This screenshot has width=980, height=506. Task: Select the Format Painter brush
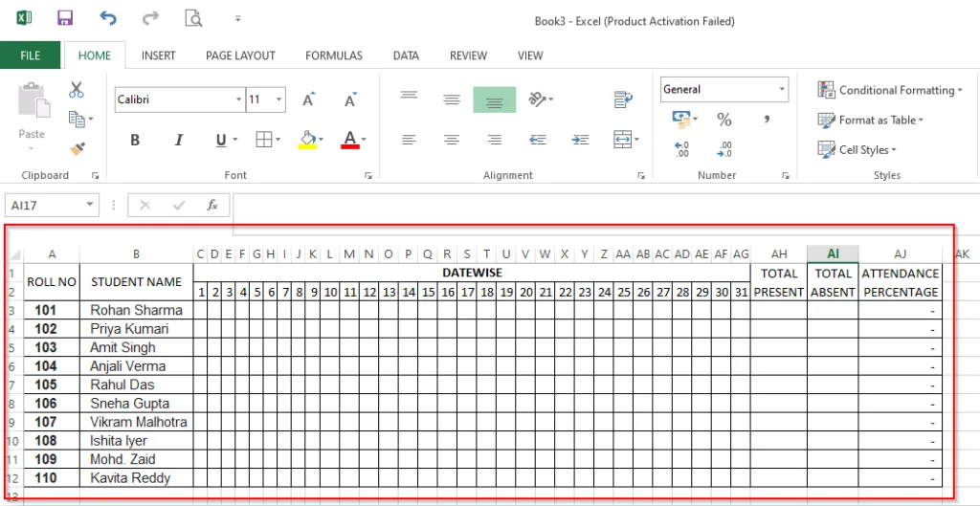click(x=78, y=148)
